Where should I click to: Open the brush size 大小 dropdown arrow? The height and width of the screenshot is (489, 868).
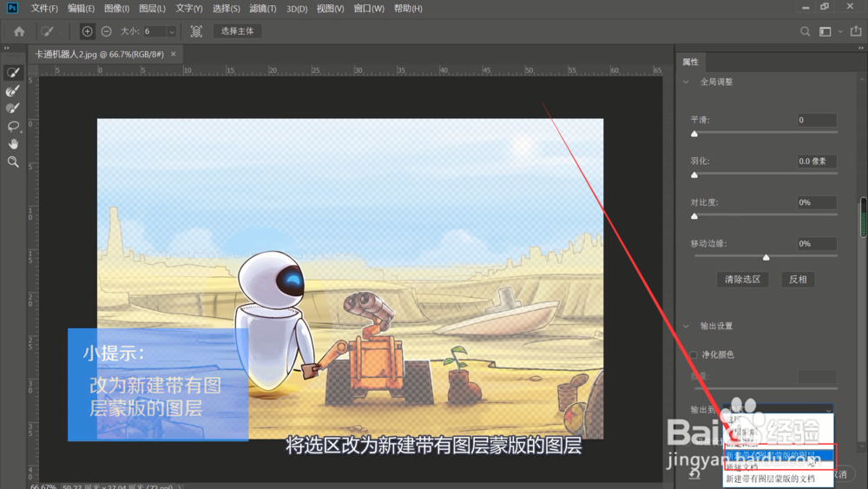tap(172, 31)
